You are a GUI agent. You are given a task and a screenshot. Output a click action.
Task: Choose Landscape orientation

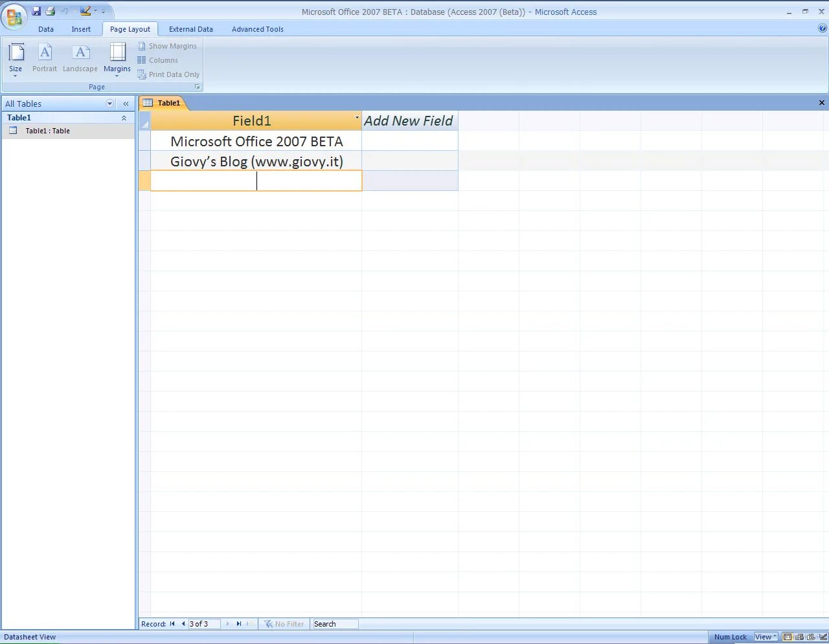(80, 58)
